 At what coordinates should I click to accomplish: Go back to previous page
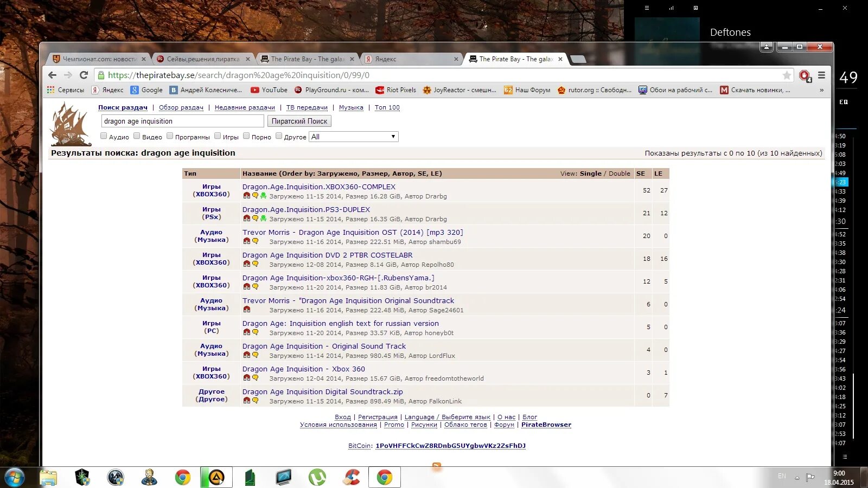[52, 75]
